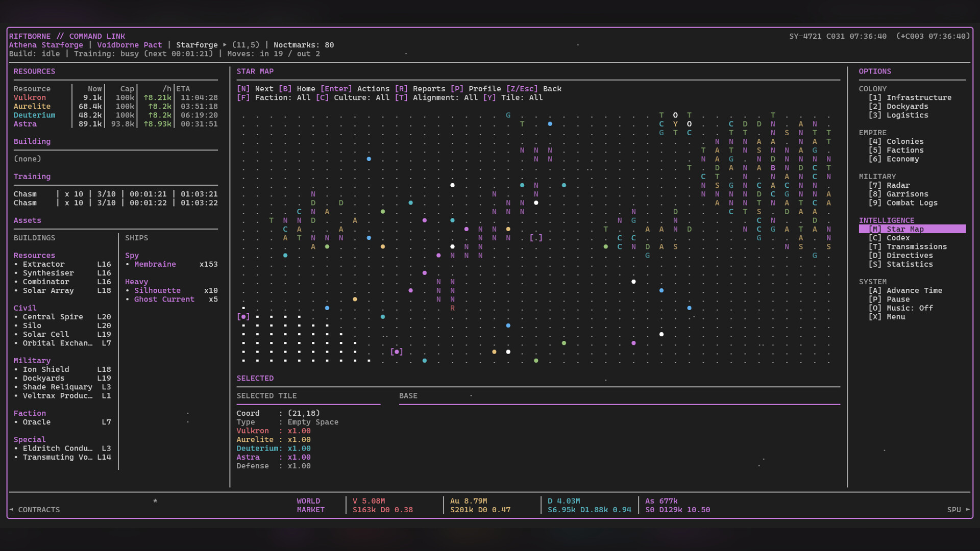Click the [Enter] Actions command
This screenshot has width=980, height=551.
coord(355,89)
